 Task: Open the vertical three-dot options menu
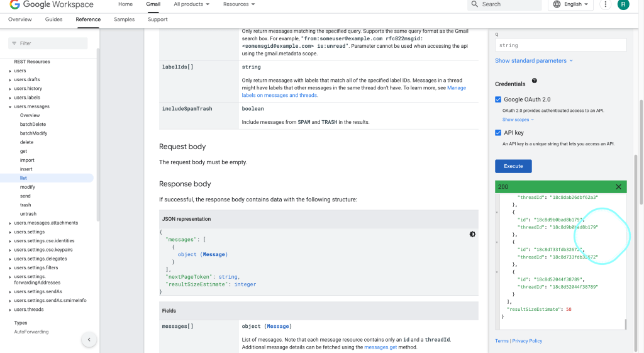click(x=605, y=4)
